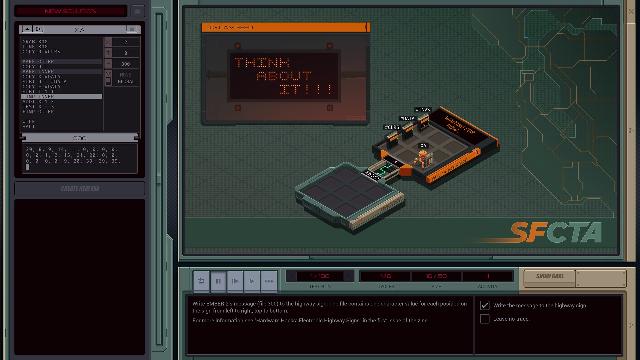Toggle the write message to highway sign checkbox
The height and width of the screenshot is (360, 640).
coord(484,305)
